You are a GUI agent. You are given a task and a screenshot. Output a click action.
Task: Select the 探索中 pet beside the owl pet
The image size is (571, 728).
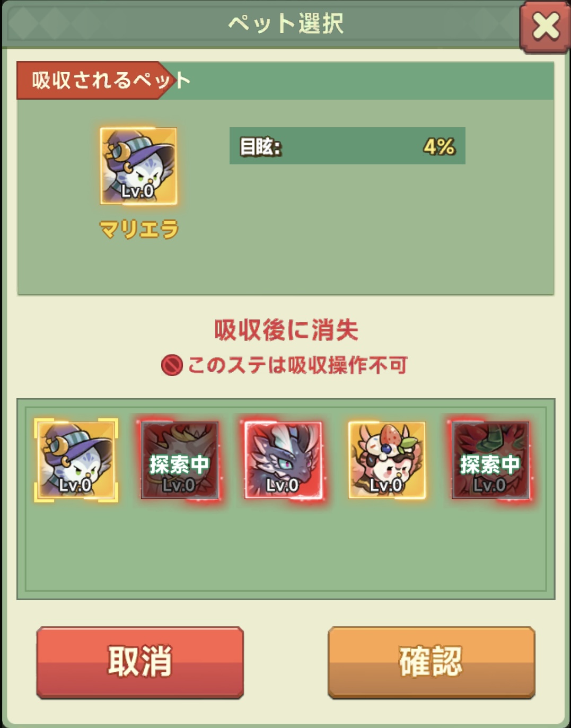click(x=179, y=460)
